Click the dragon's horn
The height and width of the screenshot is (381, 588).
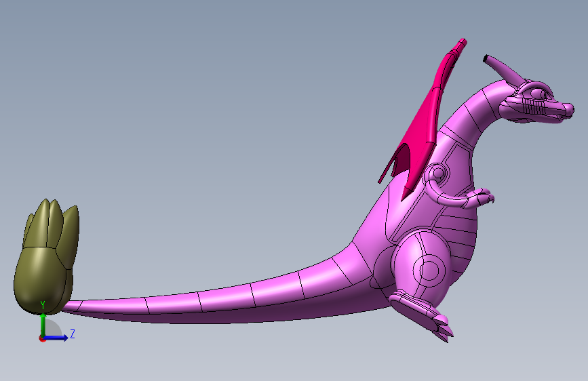click(x=505, y=69)
